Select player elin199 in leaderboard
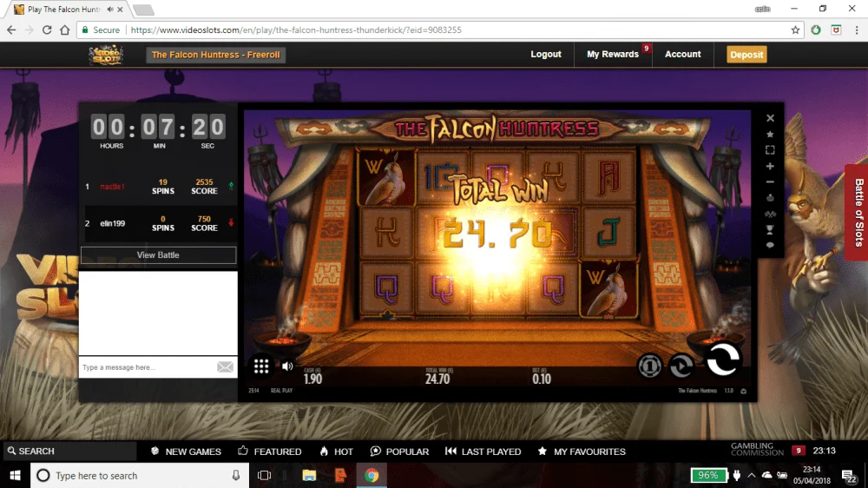Screen dimensions: 868x488 [x=112, y=223]
